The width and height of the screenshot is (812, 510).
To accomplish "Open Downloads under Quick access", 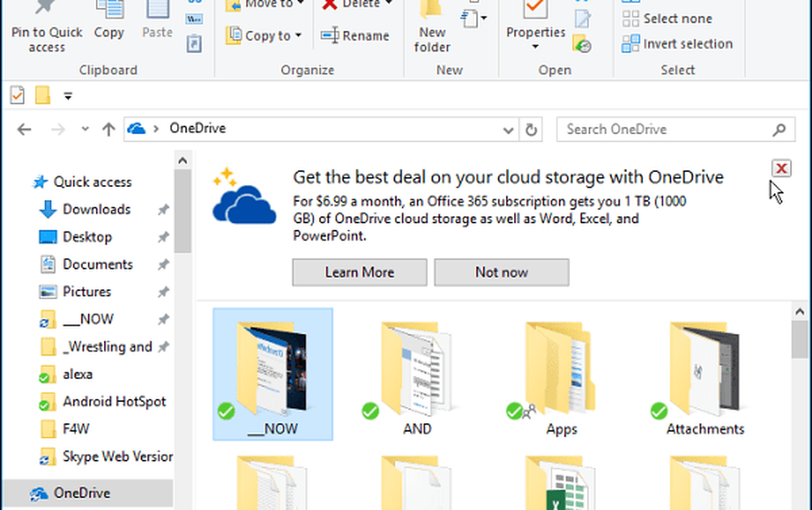I will (96, 210).
